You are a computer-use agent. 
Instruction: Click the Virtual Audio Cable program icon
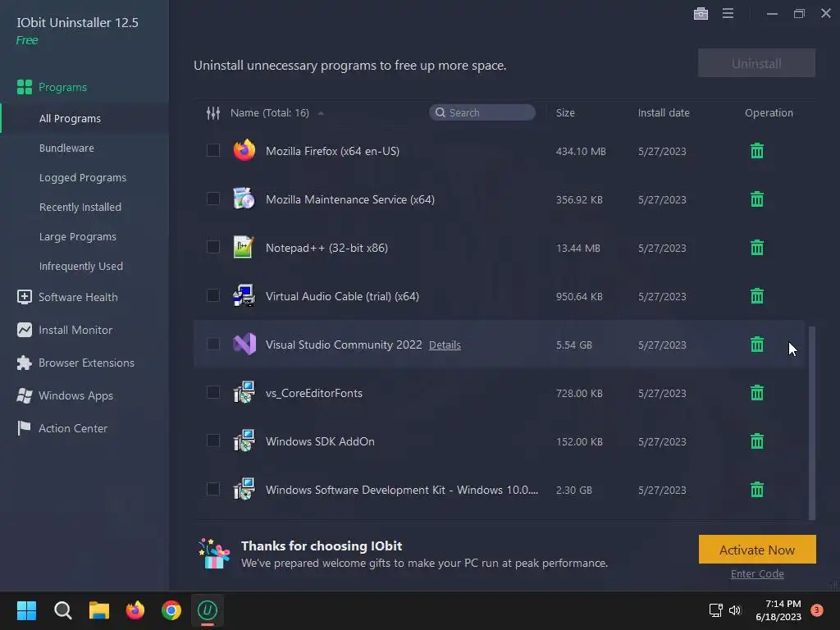[x=244, y=295]
